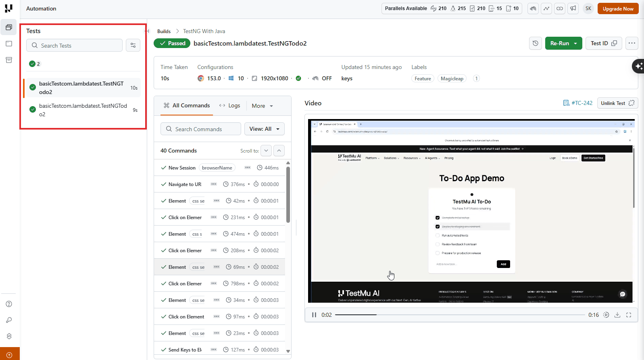This screenshot has height=360, width=644.
Task: Open the More tab dropdown
Action: click(263, 106)
